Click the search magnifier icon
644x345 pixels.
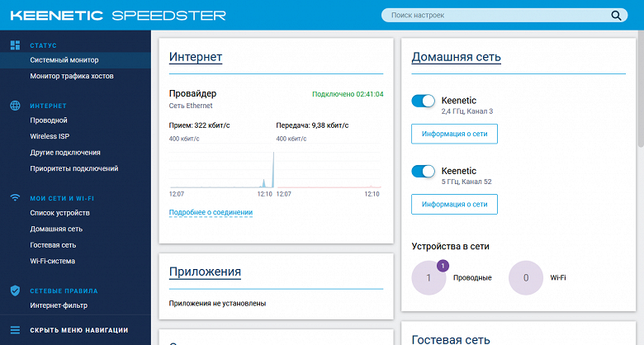point(616,15)
